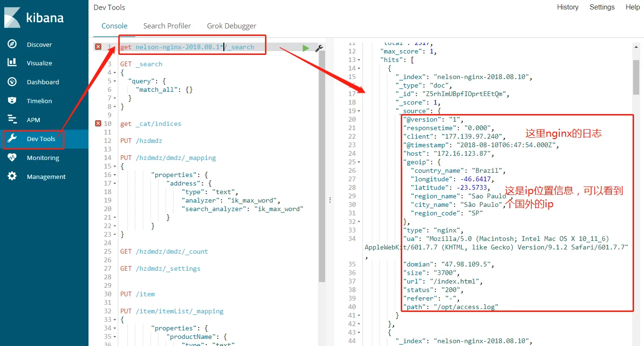Place cursor in get nelson-nginx request line

click(x=187, y=47)
